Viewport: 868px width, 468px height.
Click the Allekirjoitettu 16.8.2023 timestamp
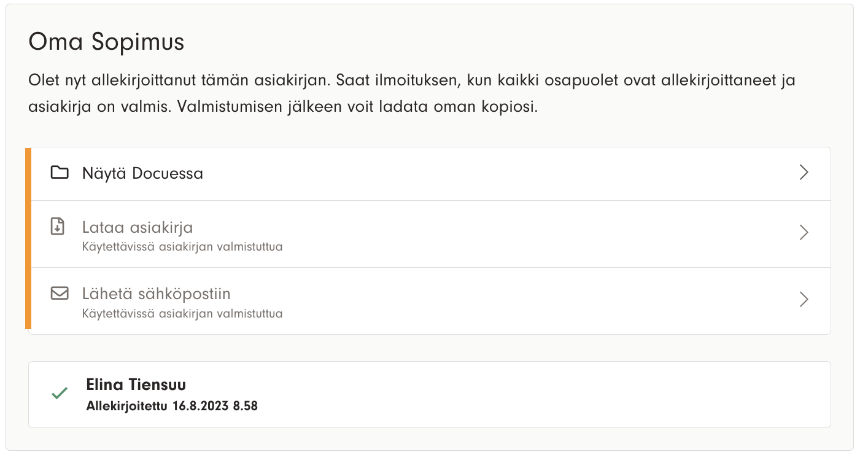coord(172,406)
